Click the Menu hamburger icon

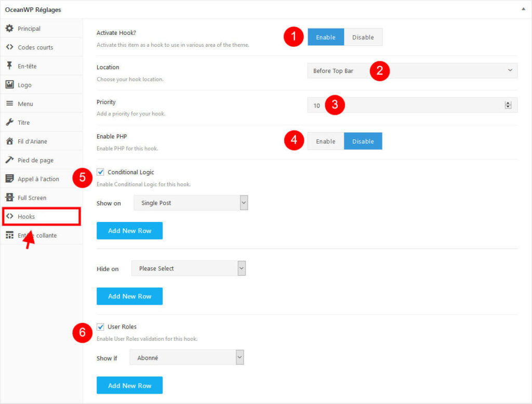tap(9, 103)
